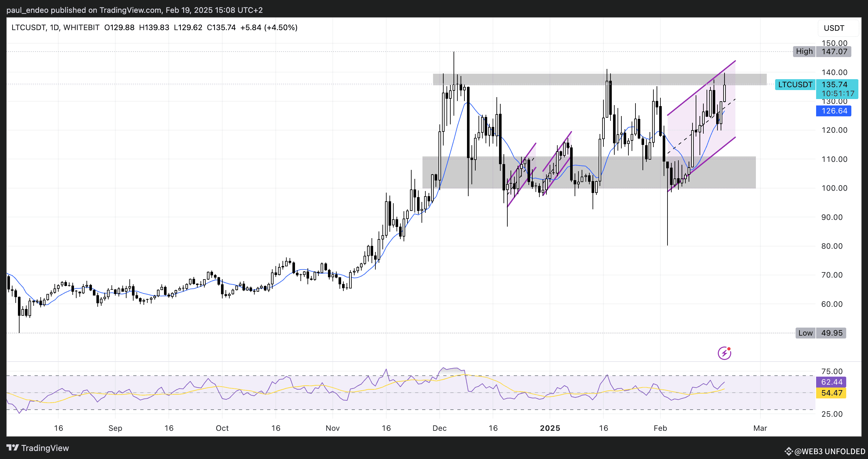The width and height of the screenshot is (868, 459).
Task: Click the Mar label on time axis
Action: pos(760,428)
